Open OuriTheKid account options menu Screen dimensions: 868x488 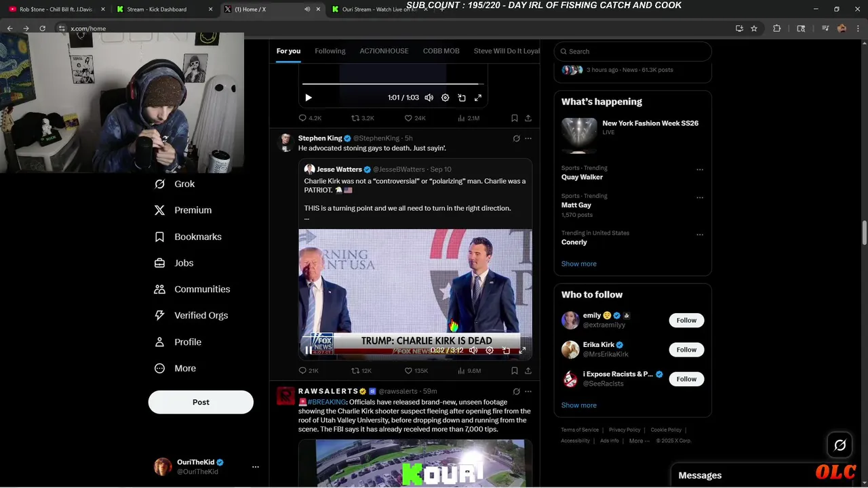coord(255,466)
